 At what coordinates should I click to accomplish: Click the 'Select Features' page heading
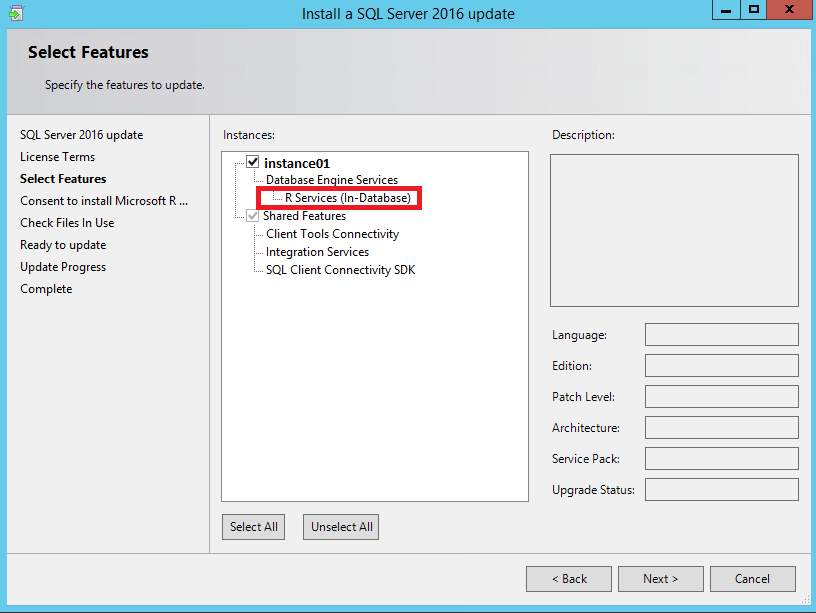click(88, 52)
